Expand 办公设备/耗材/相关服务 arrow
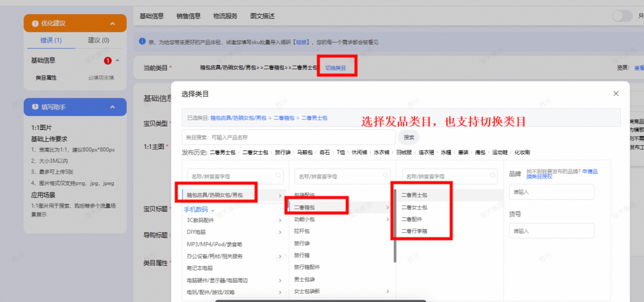Screen dimensions: 644x302 (x=280, y=256)
